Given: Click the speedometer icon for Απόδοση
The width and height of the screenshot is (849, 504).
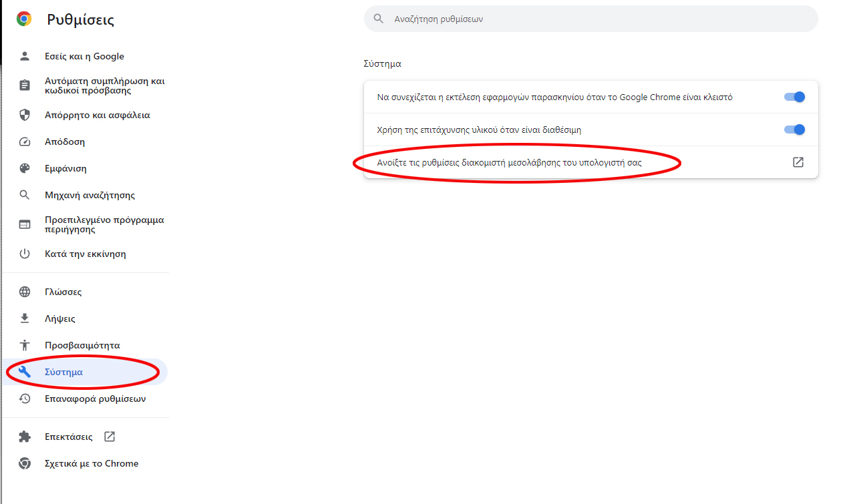Looking at the screenshot, I should coord(25,142).
